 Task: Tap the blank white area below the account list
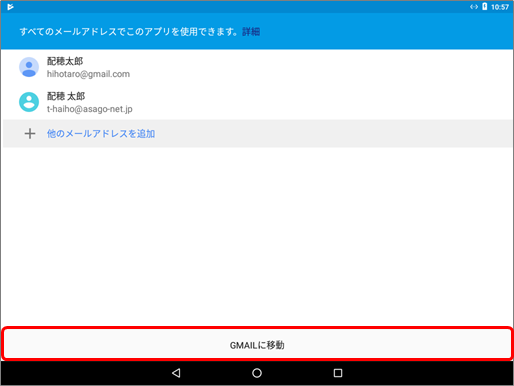(x=257, y=237)
